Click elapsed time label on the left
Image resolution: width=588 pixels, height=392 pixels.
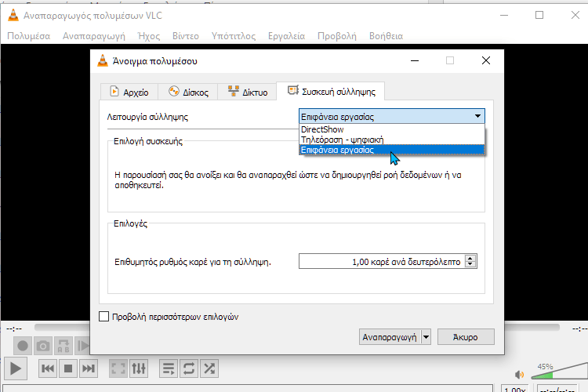14,329
